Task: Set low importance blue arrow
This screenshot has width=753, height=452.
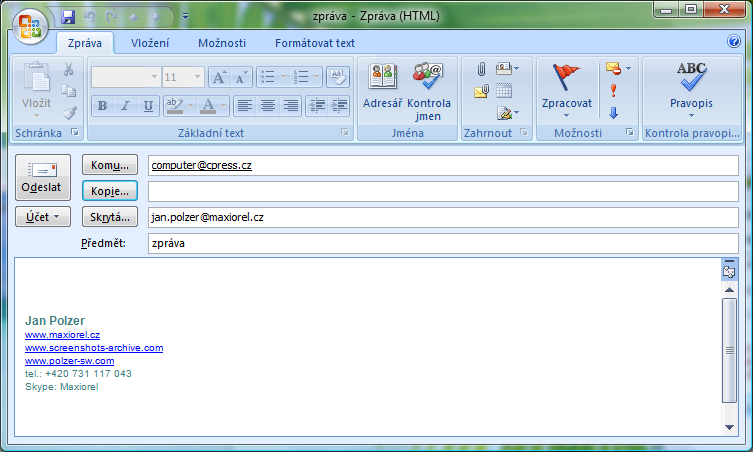Action: tap(613, 113)
